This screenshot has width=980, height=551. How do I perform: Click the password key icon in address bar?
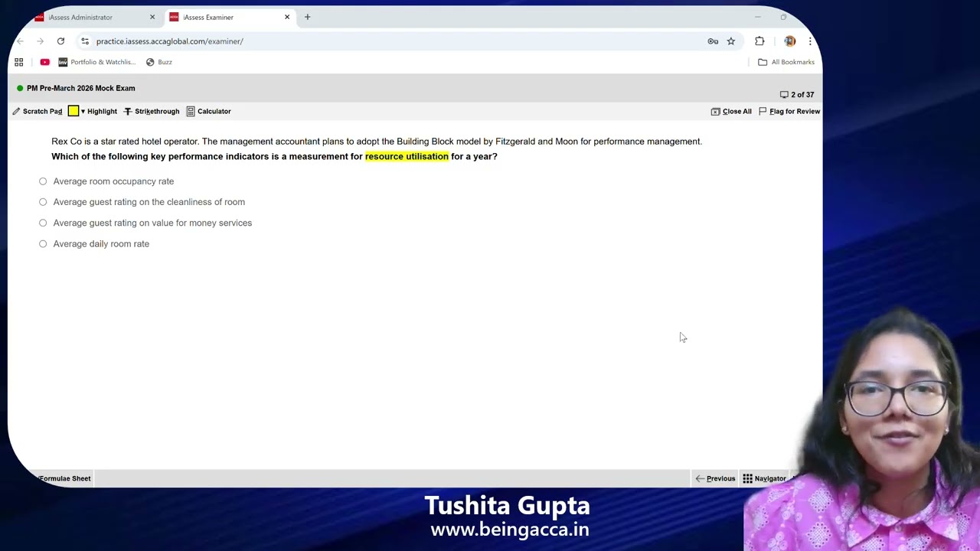[x=712, y=41]
